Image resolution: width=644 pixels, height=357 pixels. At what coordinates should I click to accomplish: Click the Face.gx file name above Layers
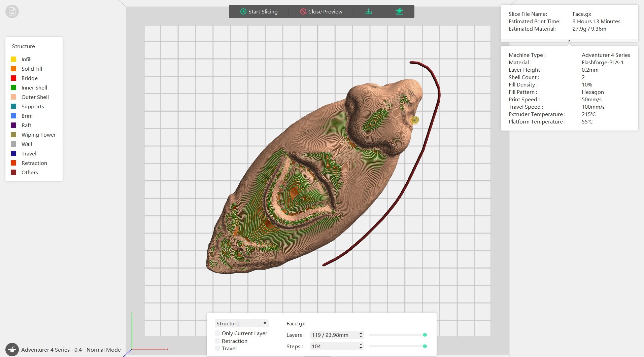(x=296, y=323)
